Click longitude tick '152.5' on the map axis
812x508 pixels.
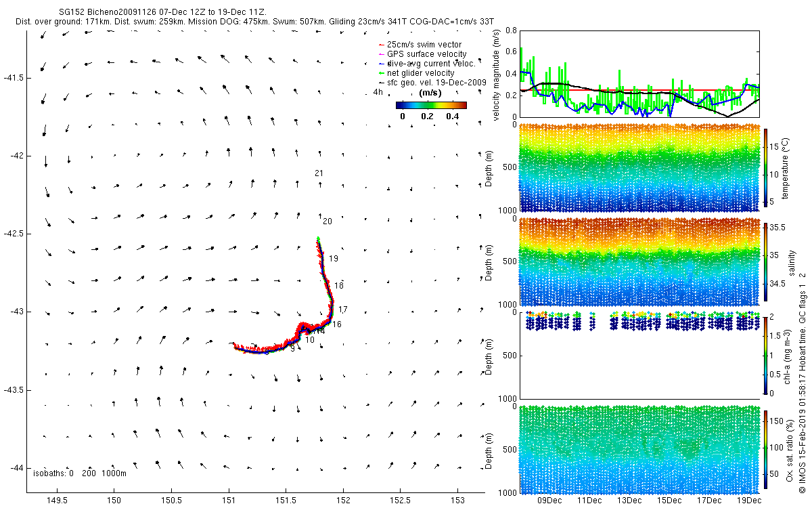[x=401, y=500]
